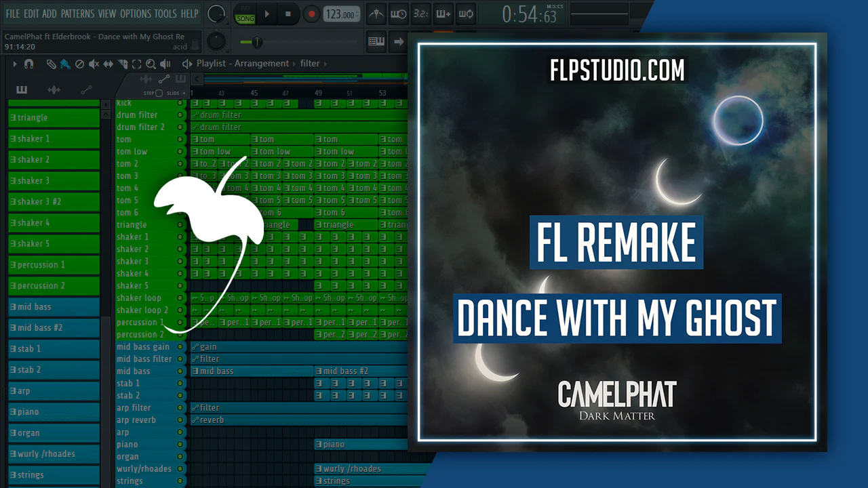Open the Playlist - Arrangement selector

pos(243,64)
